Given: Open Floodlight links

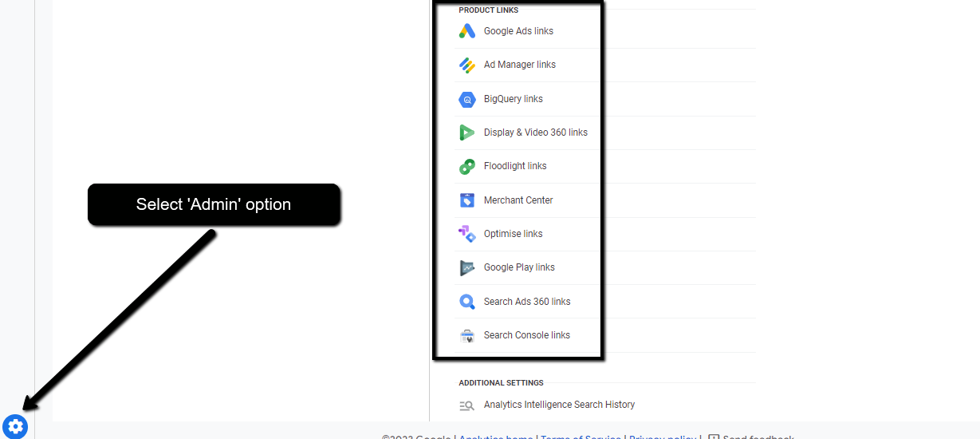Looking at the screenshot, I should pos(515,166).
